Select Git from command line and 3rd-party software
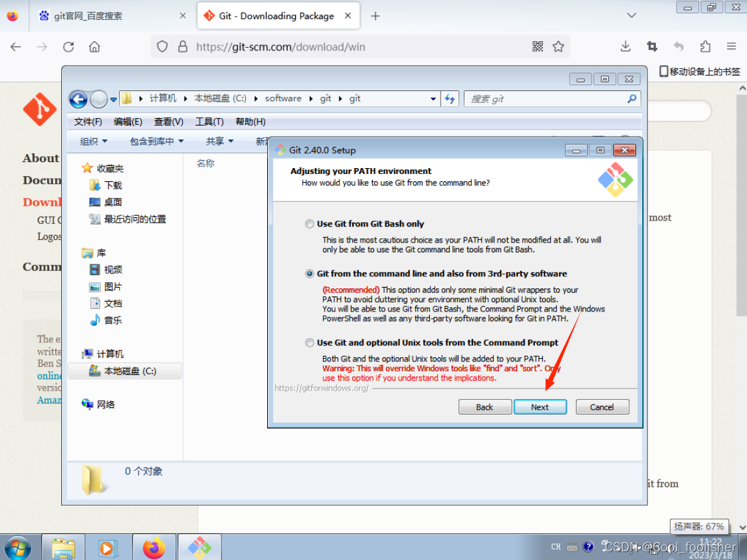Viewport: 747px width, 560px height. pos(310,274)
